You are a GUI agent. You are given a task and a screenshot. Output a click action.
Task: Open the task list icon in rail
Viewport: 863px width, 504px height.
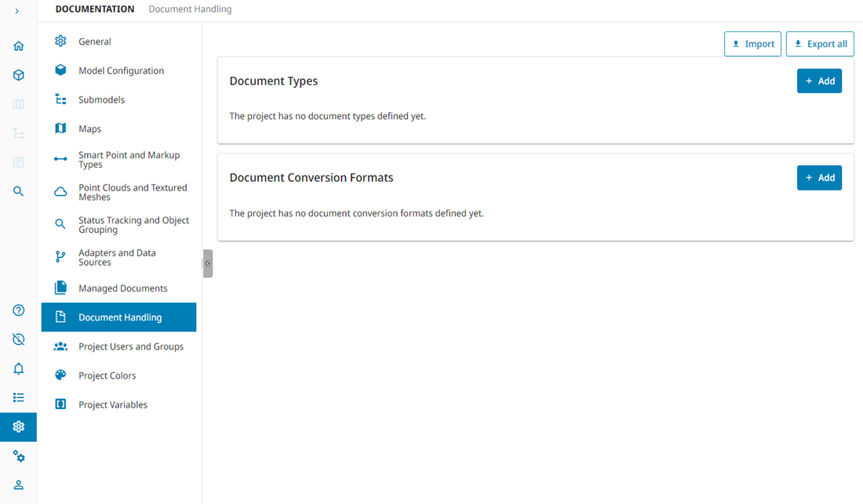pos(18,397)
